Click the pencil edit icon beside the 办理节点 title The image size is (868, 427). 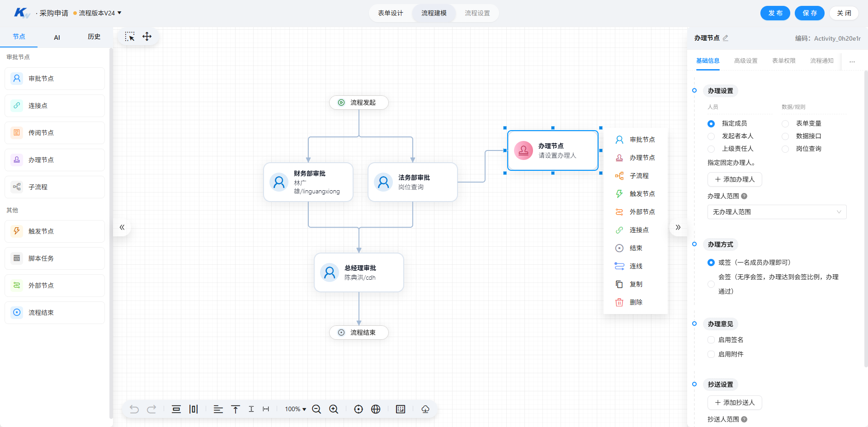pos(726,38)
